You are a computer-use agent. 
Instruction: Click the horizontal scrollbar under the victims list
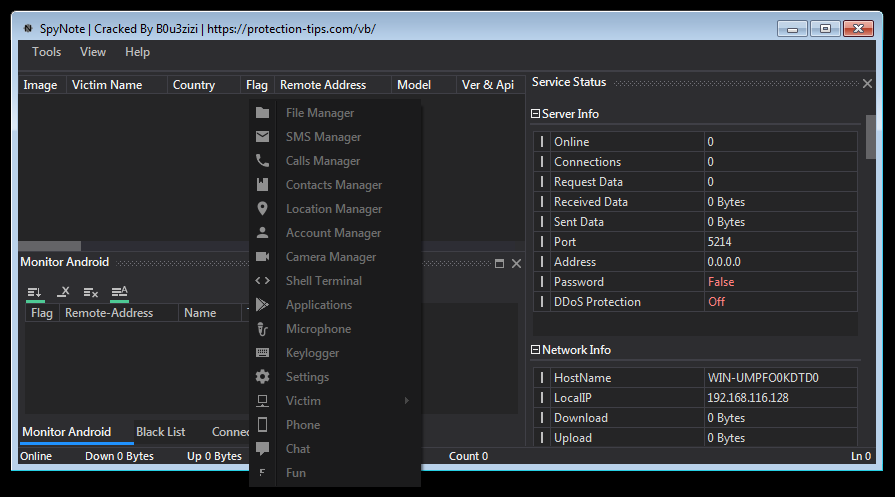pos(50,246)
